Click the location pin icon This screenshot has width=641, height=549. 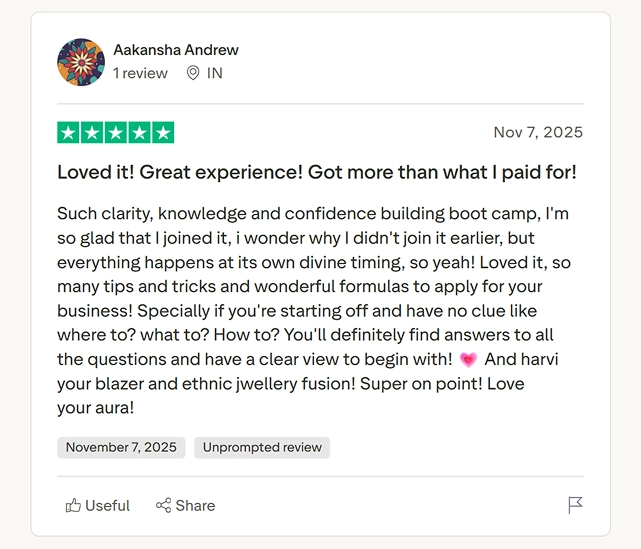click(193, 73)
